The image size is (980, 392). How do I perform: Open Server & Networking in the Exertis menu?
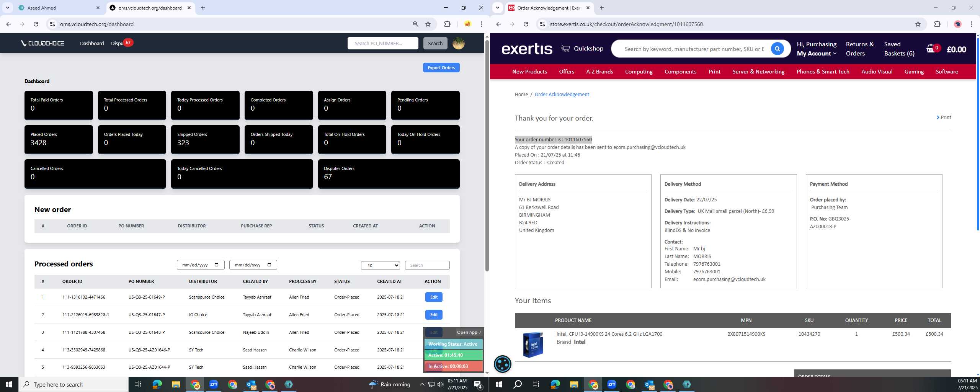tap(758, 72)
